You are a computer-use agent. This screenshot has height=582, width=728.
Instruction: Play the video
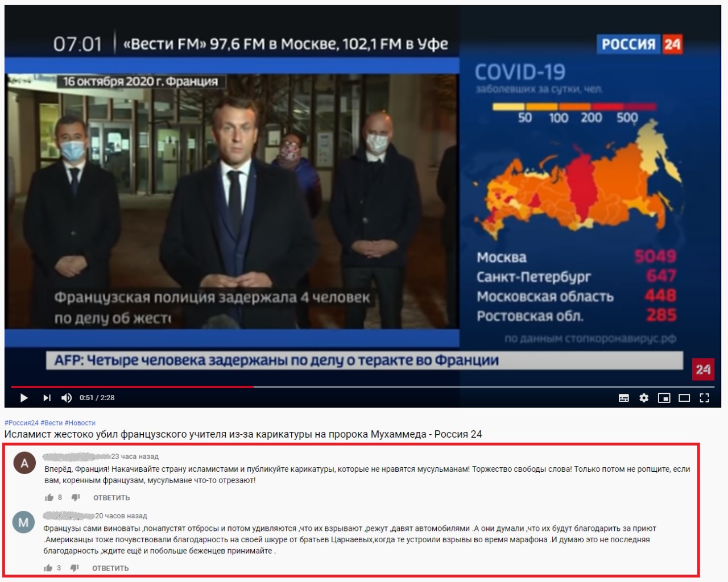[x=24, y=398]
